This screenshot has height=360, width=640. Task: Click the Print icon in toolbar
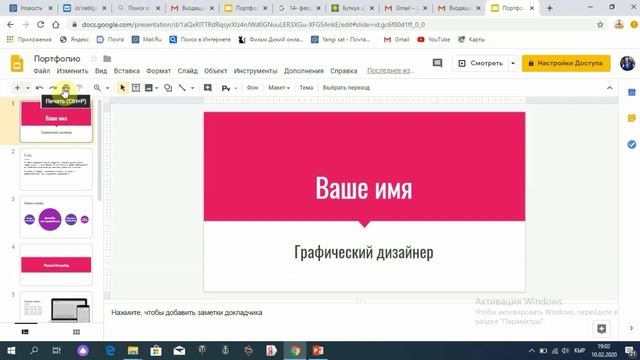(66, 88)
